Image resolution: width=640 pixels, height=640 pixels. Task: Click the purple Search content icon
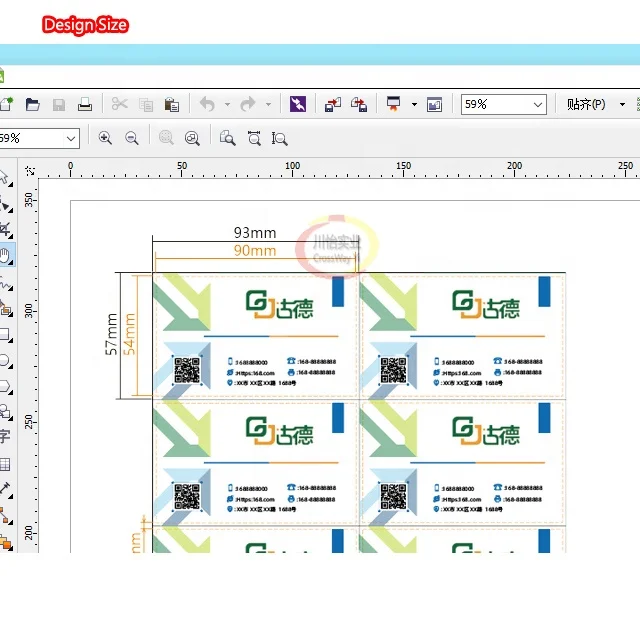point(298,104)
